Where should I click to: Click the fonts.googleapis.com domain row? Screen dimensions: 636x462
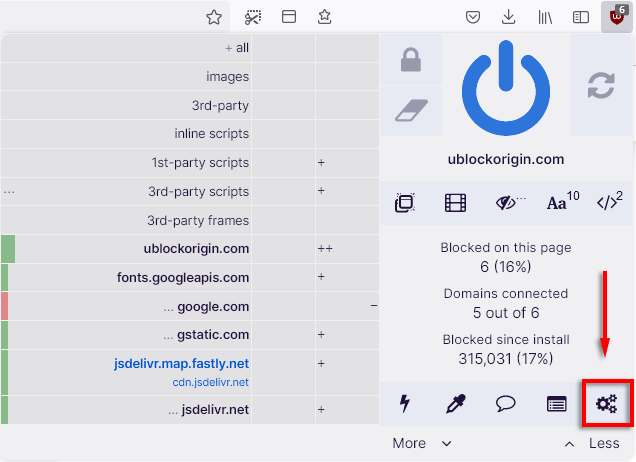(x=126, y=277)
